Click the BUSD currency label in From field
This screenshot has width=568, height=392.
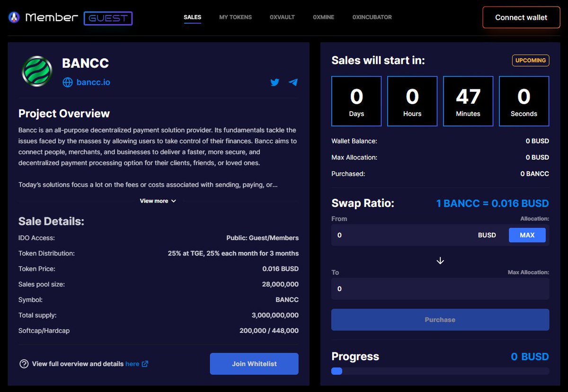click(x=487, y=235)
